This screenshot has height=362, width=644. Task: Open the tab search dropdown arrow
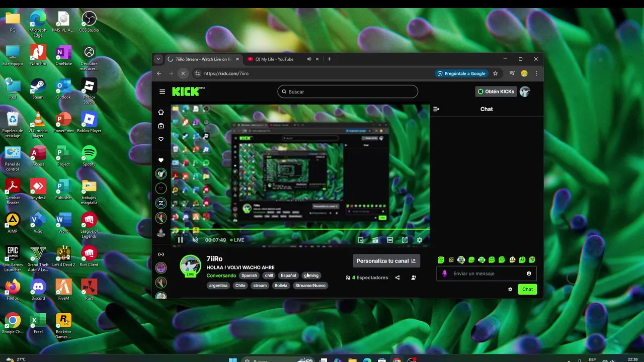click(x=158, y=59)
